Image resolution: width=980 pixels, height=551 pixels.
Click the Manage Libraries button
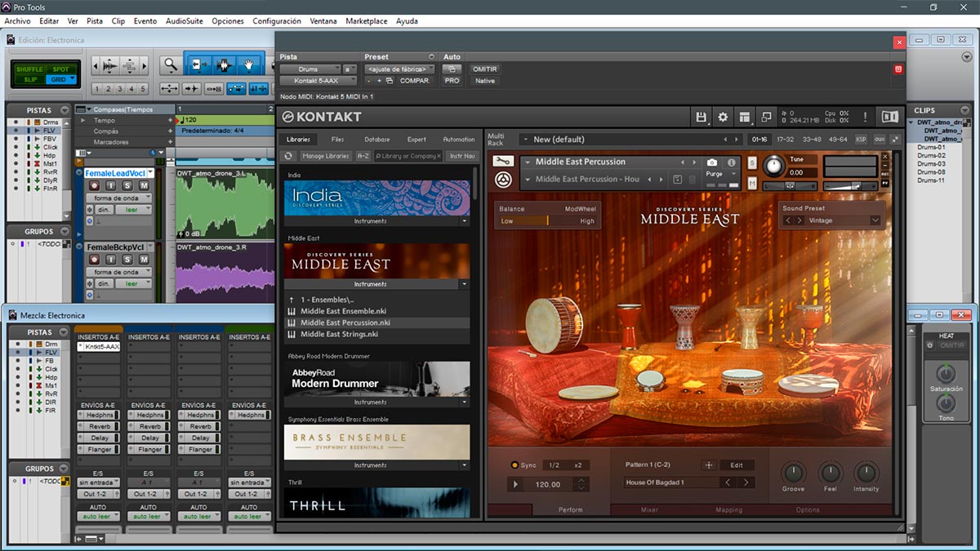326,156
